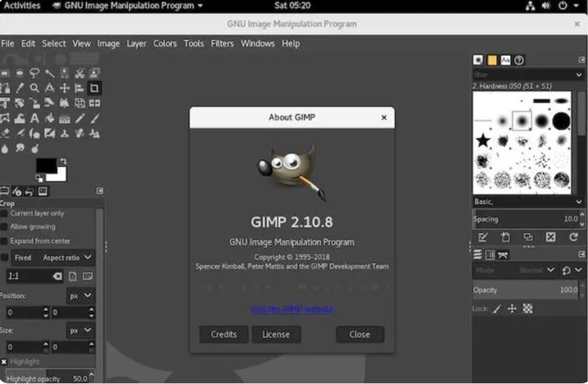Open the Filters menu
This screenshot has width=588, height=384.
[x=222, y=43]
